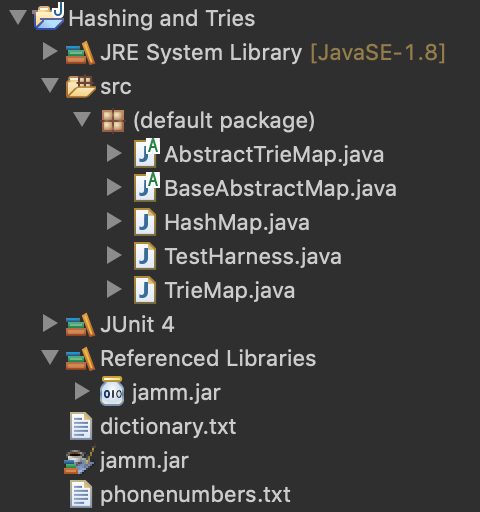
Task: Click the Hashing and Tries project folder icon
Action: tap(49, 16)
